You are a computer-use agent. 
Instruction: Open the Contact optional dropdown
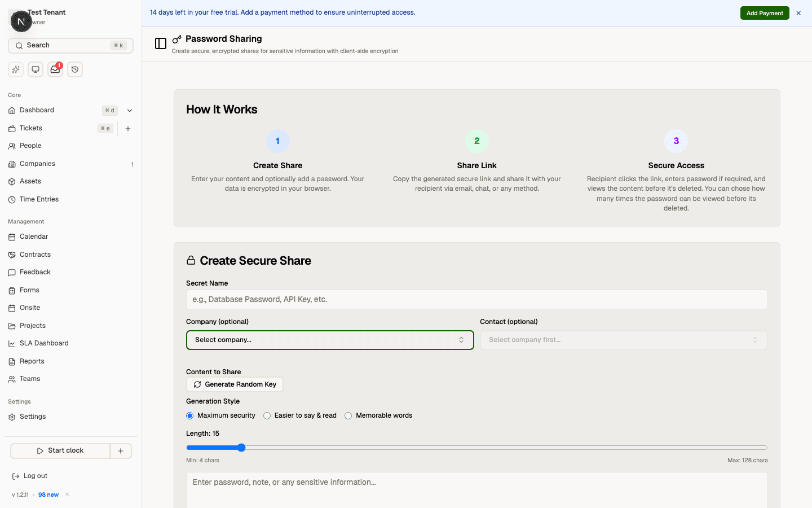624,340
